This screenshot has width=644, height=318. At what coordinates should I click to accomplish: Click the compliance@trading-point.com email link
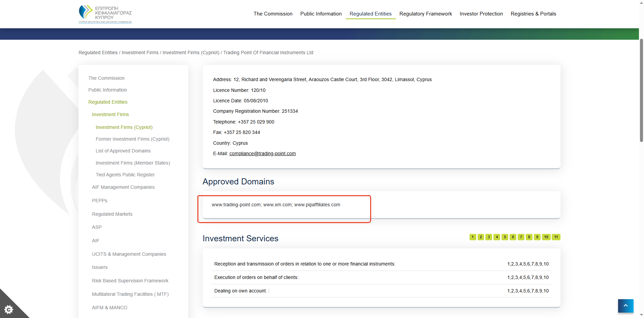pos(262,153)
